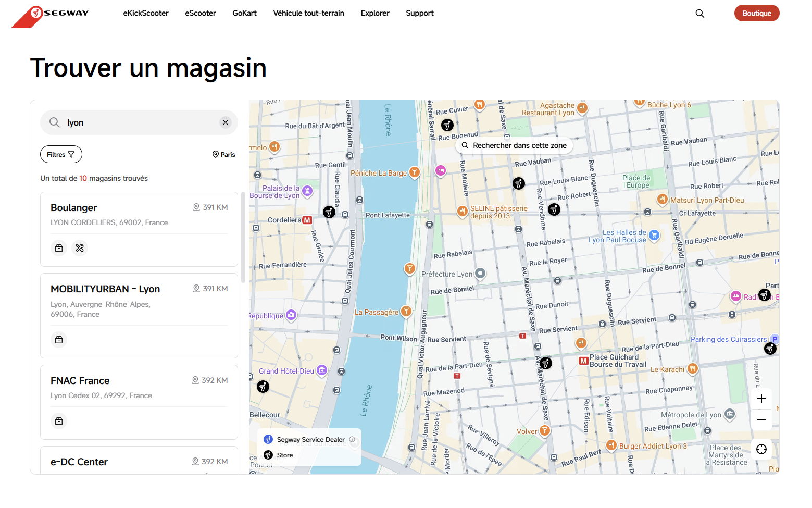The height and width of the screenshot is (508, 812).
Task: Center map on my location
Action: coord(761,449)
